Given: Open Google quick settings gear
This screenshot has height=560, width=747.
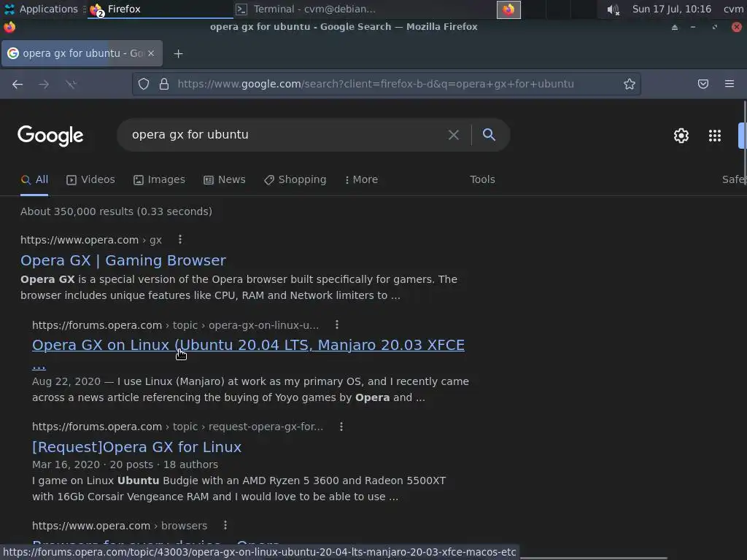Looking at the screenshot, I should click(x=681, y=136).
